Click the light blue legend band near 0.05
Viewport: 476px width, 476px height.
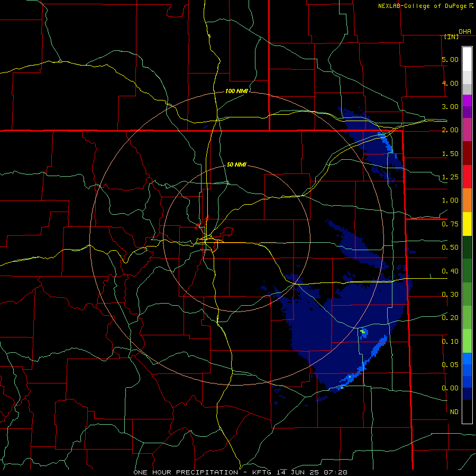tap(467, 359)
